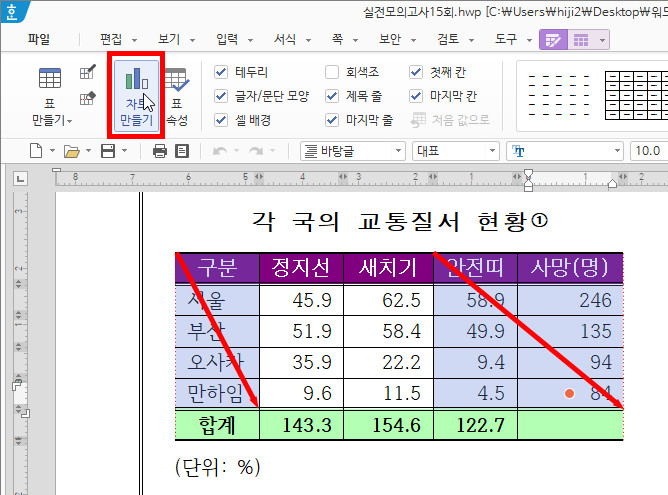
Task: Apply the black grid table style thumbnail
Action: pos(636,95)
